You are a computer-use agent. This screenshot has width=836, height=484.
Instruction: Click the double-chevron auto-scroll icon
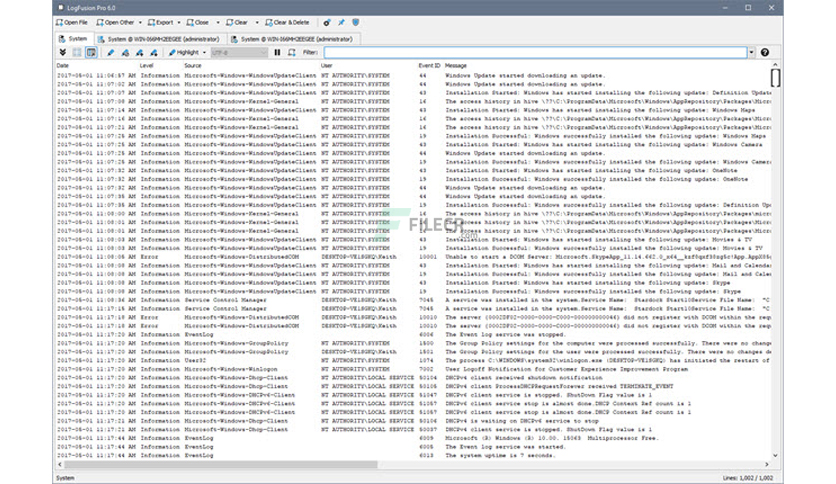pos(62,52)
